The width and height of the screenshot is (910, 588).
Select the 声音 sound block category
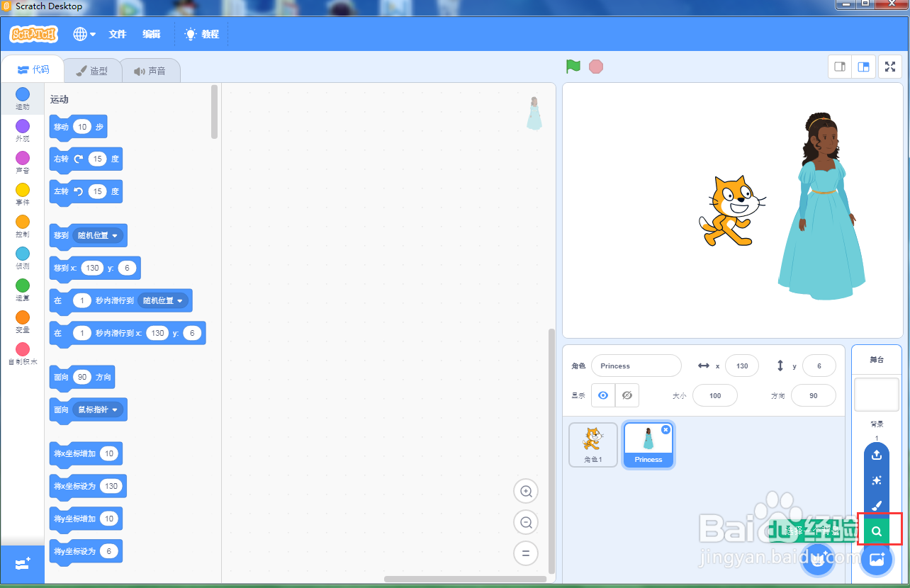[x=23, y=163]
